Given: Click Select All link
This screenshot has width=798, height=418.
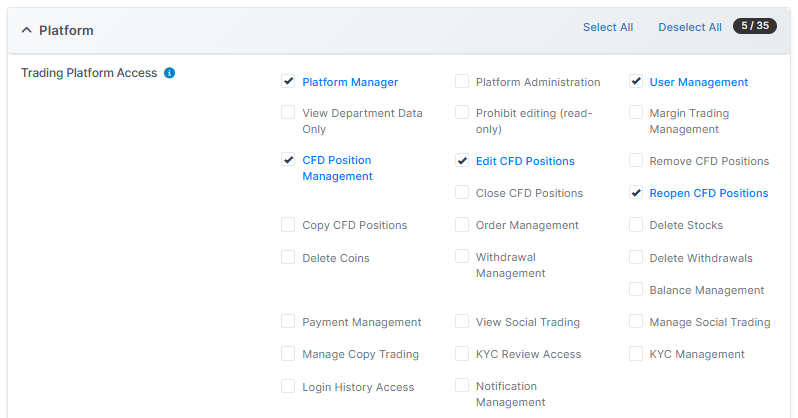Looking at the screenshot, I should pos(607,27).
